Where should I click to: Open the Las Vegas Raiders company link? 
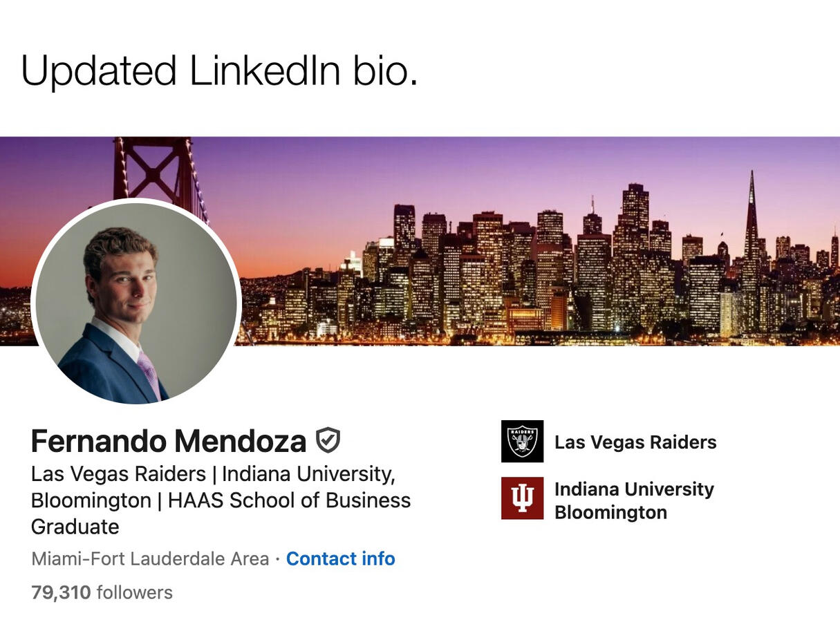pos(635,442)
